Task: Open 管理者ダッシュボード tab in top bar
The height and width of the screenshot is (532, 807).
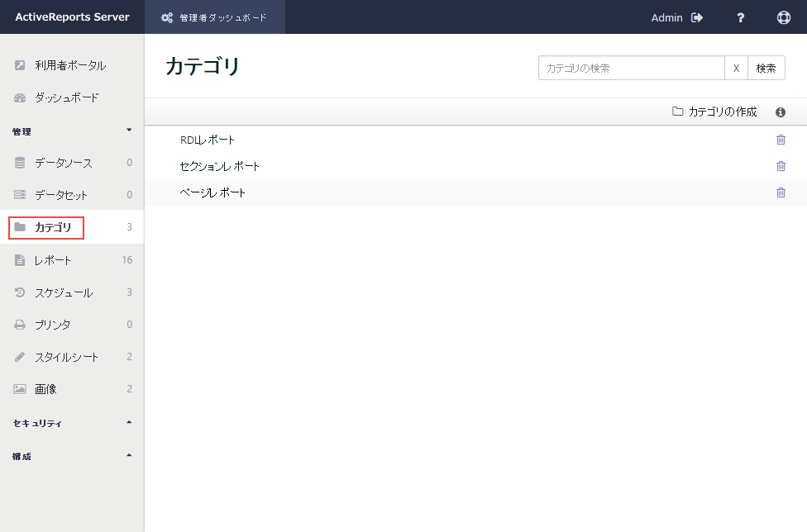Action: pos(215,17)
